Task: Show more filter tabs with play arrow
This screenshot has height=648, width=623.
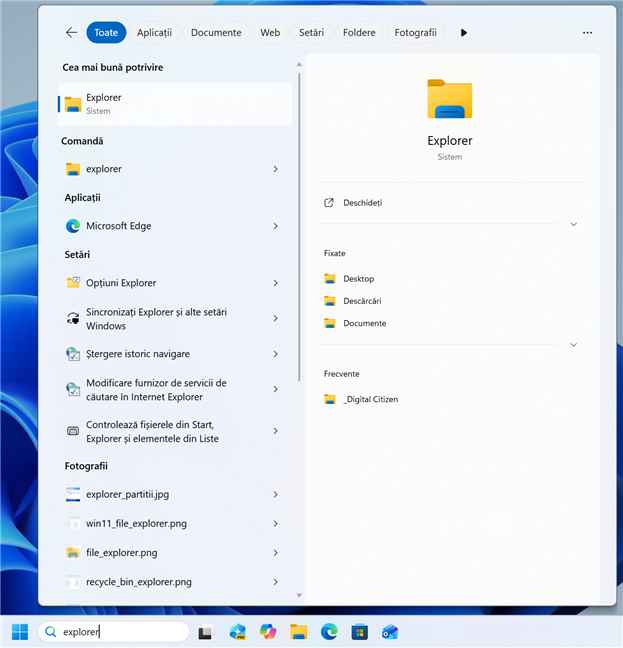Action: coord(464,33)
